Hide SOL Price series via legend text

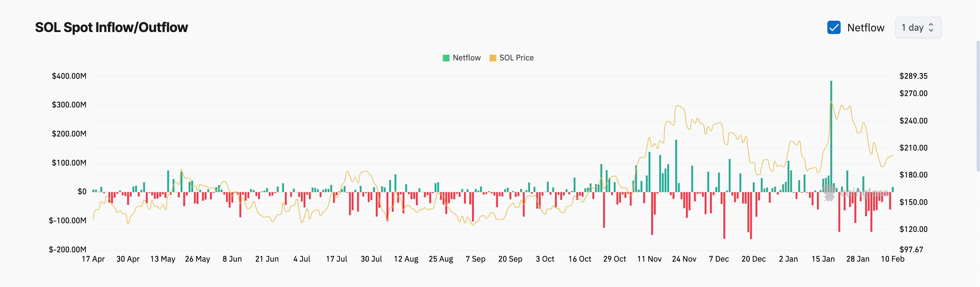pos(516,58)
